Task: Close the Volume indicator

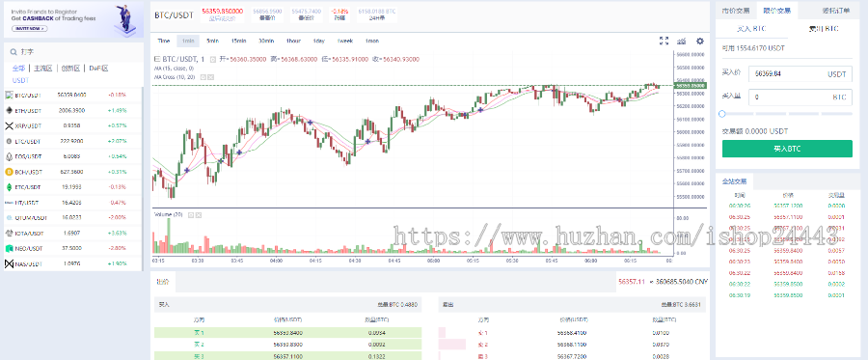Action: (198, 214)
